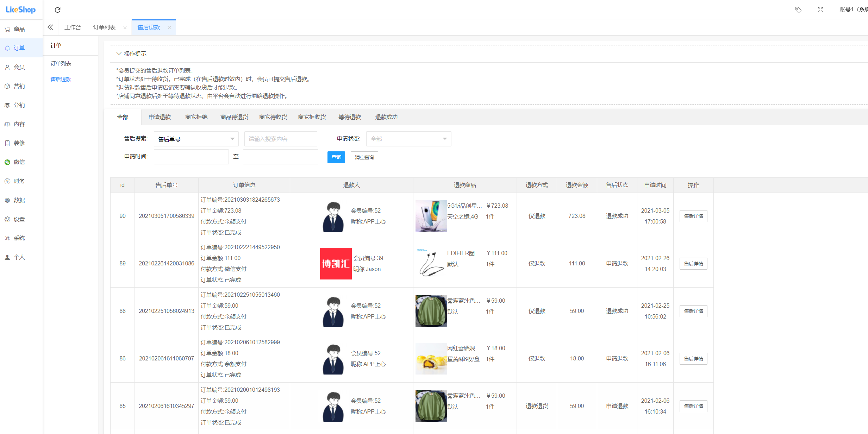Screen dimensions: 868x434
Task: Close the 订单列表 tab
Action: (125, 28)
